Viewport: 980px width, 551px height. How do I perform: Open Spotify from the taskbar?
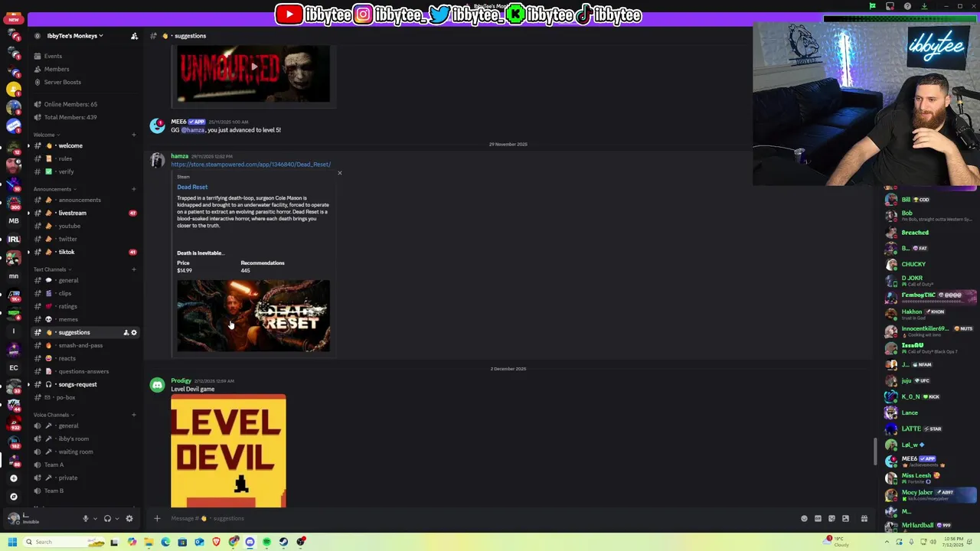266,542
